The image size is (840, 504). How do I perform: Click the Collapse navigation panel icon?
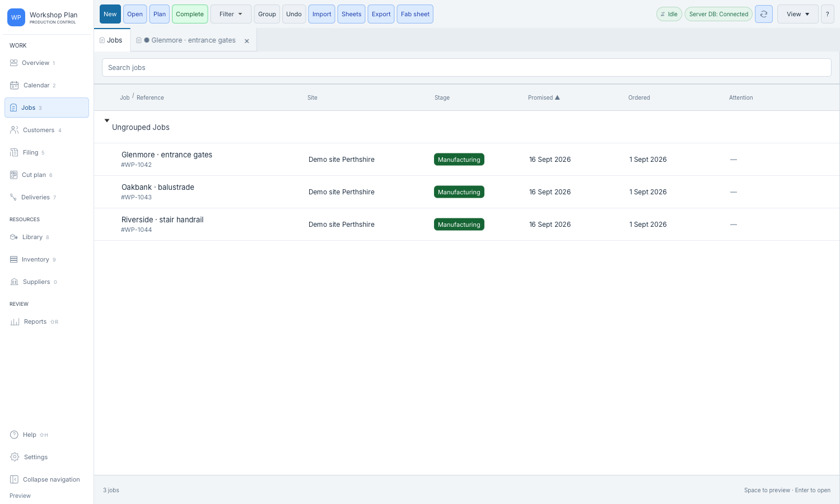(x=15, y=480)
